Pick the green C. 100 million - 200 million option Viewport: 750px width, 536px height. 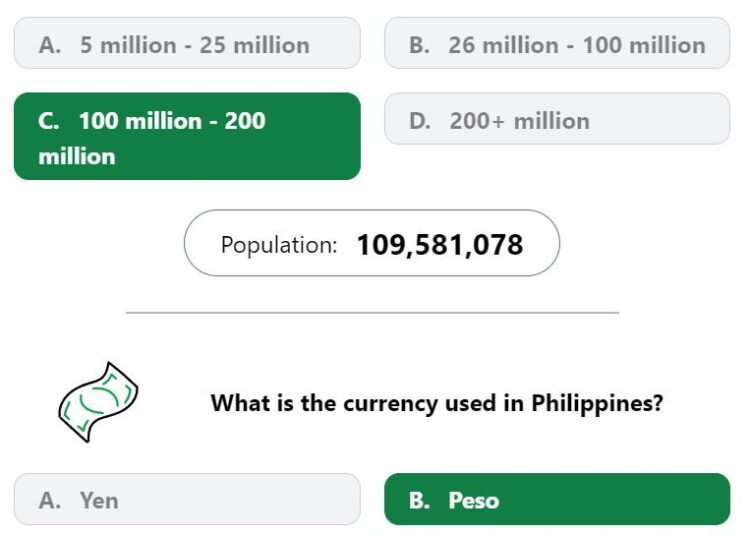187,136
